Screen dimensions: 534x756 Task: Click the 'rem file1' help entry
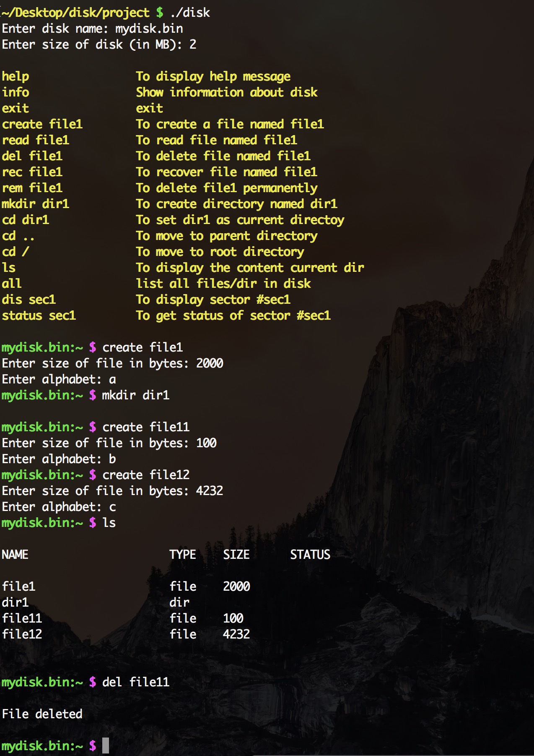coord(32,188)
